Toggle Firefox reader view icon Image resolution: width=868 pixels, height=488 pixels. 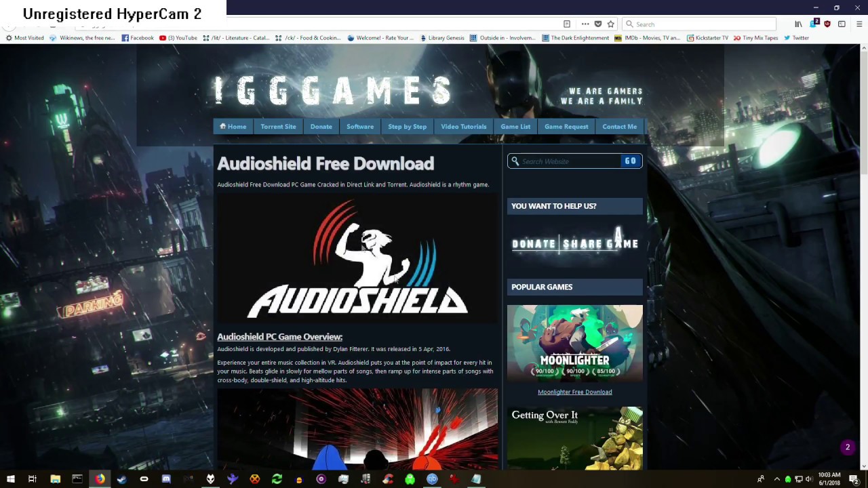coord(567,24)
